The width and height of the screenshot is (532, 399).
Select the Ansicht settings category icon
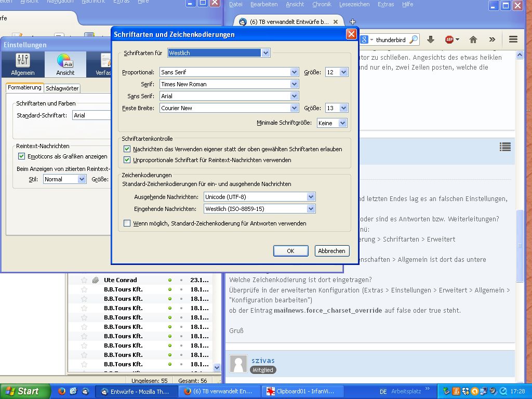(x=65, y=64)
